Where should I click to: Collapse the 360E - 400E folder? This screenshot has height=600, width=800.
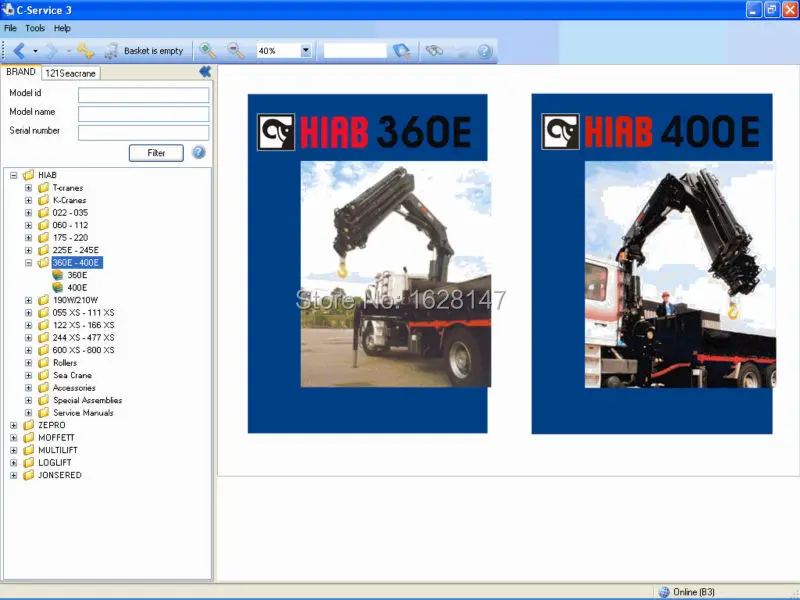(x=29, y=263)
